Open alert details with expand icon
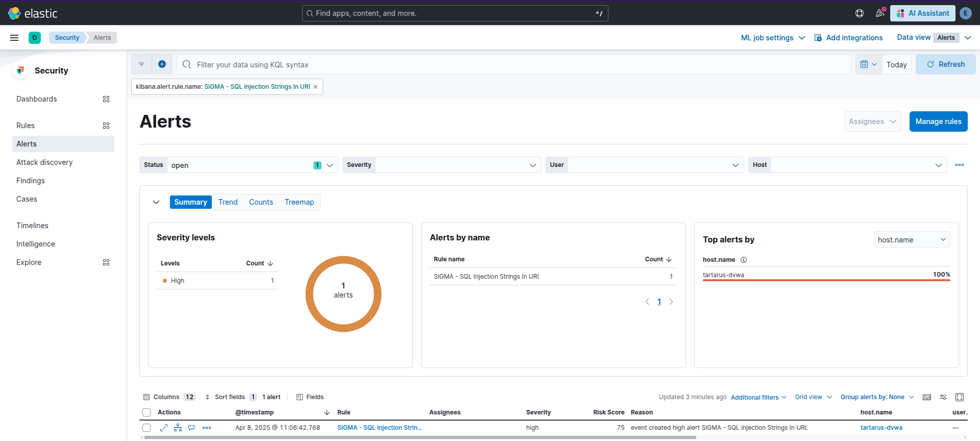Screen dimensions: 980x441 164,428
